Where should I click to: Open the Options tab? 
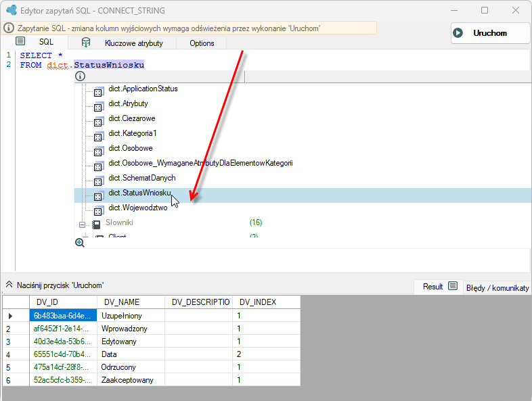point(202,43)
